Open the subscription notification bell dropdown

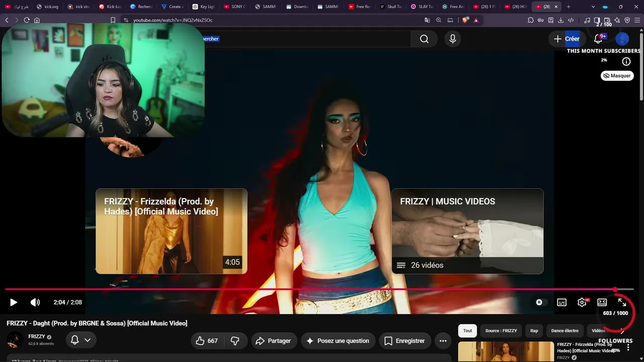click(x=80, y=340)
